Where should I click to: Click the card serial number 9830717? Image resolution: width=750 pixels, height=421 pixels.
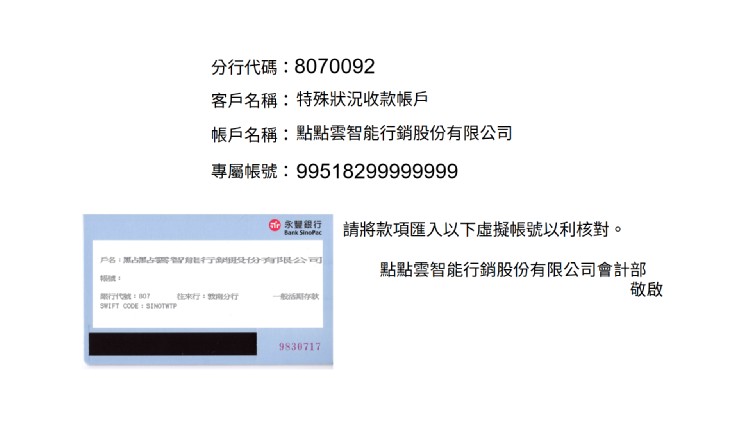[x=300, y=346]
